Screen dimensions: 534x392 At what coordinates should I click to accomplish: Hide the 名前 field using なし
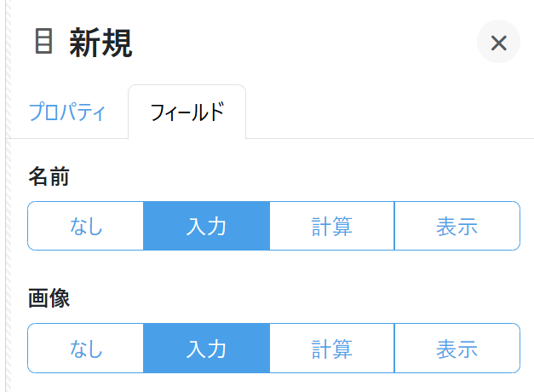(x=86, y=226)
